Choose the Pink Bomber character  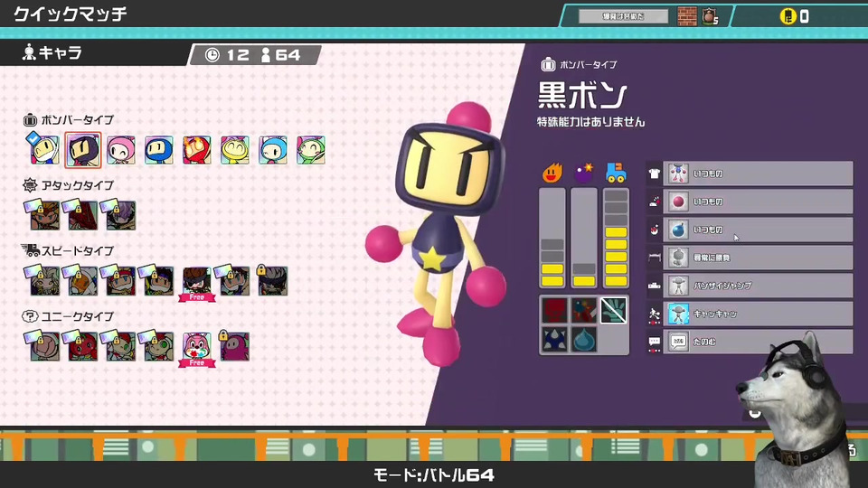[120, 149]
